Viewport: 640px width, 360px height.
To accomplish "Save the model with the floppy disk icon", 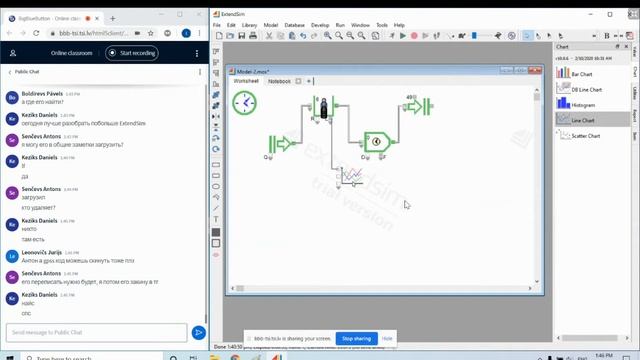I will click(242, 36).
